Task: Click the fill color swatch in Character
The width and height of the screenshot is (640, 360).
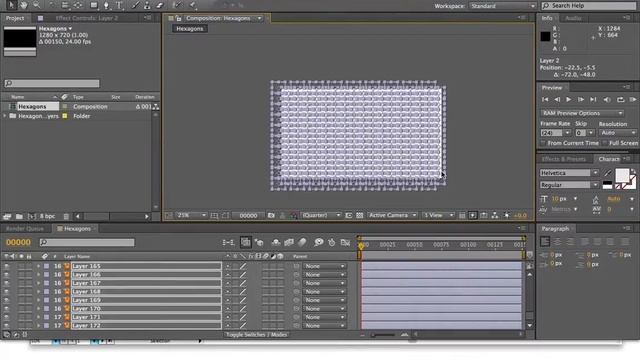Action: tap(622, 176)
